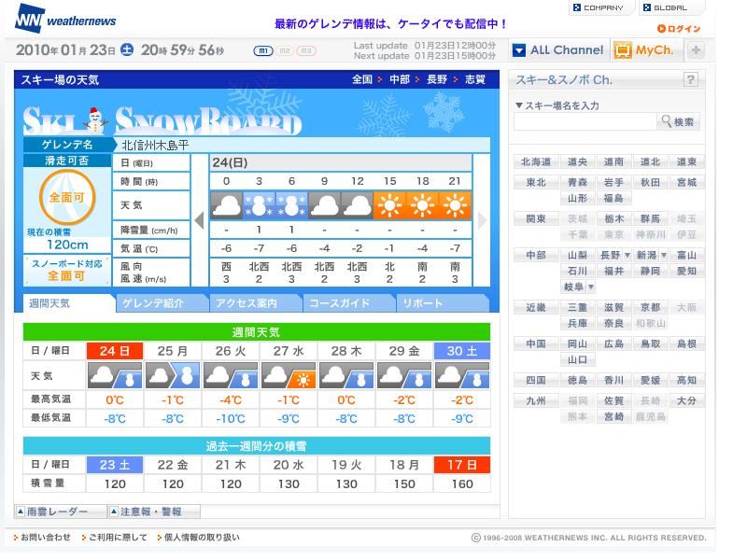Viewport: 747px width, 560px height.
Task: Click the magnifier 検索 search button
Action: point(678,122)
